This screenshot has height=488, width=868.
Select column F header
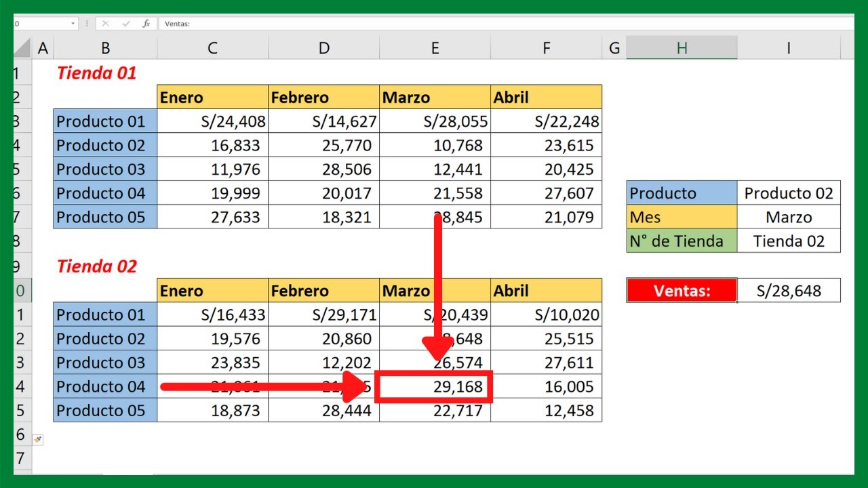[x=546, y=48]
